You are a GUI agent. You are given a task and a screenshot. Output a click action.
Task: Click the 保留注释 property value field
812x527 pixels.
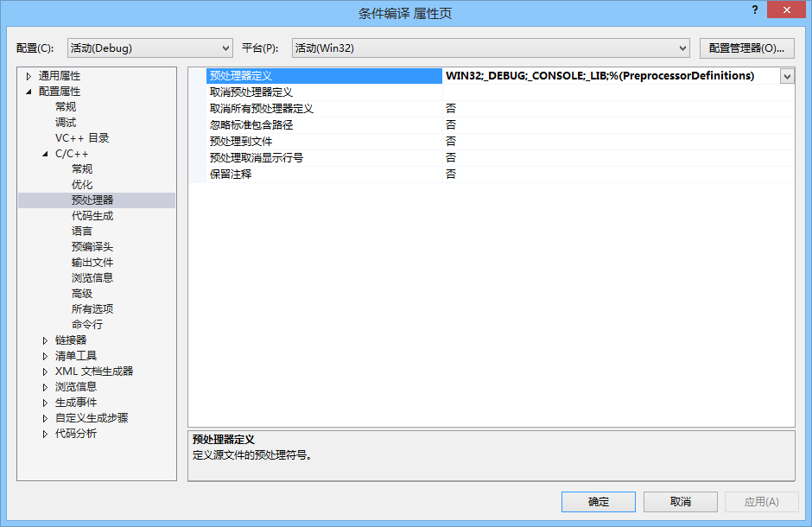click(x=619, y=175)
